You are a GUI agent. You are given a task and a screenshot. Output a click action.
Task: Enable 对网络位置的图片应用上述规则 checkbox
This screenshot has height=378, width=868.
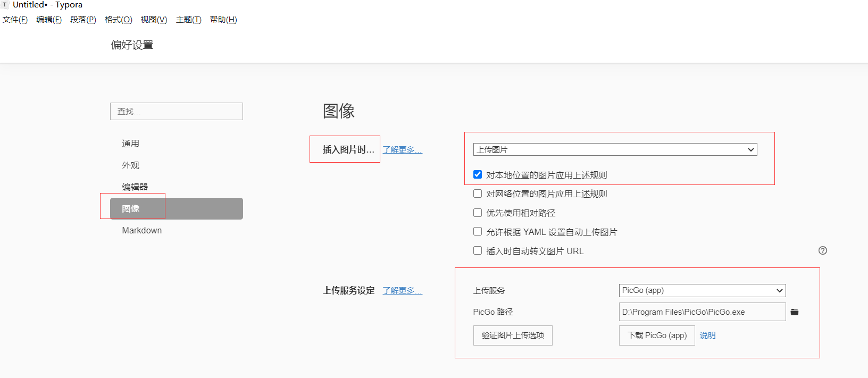click(x=478, y=194)
